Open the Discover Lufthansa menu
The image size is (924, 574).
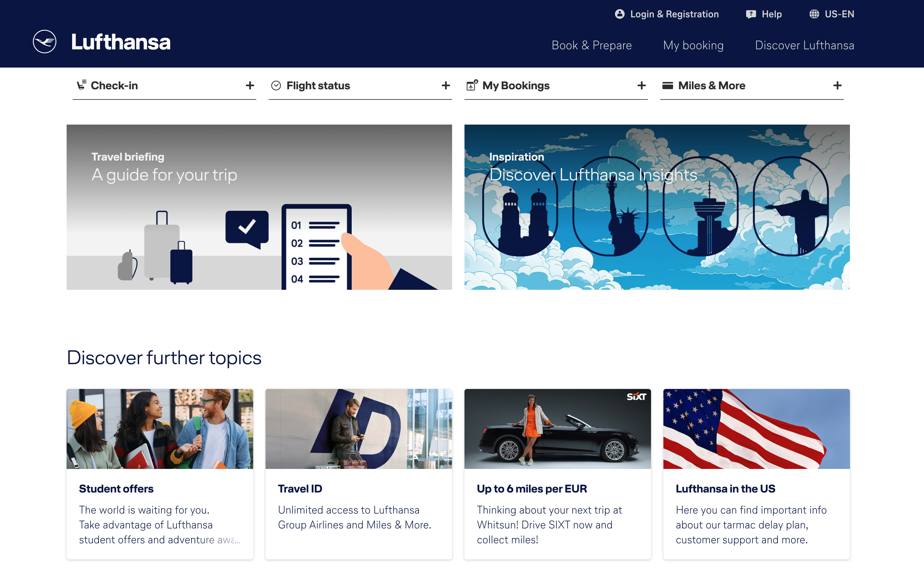point(804,45)
